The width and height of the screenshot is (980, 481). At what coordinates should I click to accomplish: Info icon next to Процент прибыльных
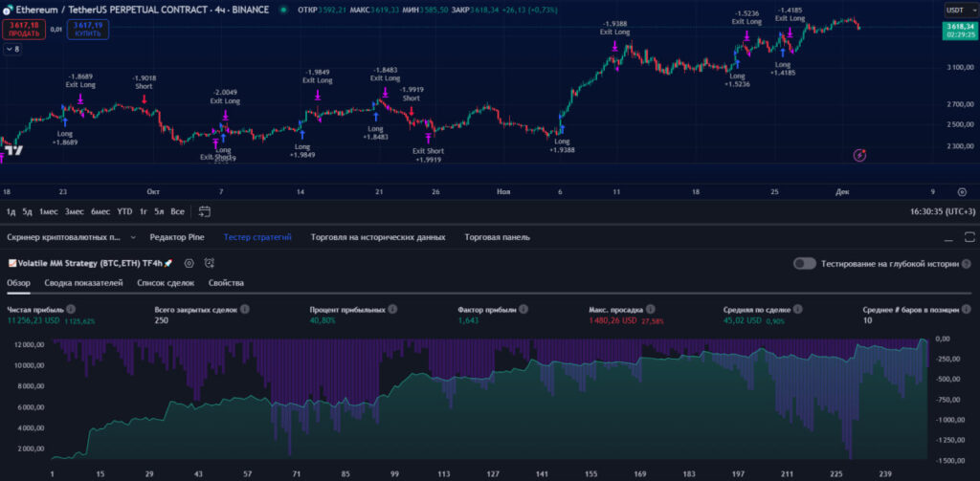[391, 309]
